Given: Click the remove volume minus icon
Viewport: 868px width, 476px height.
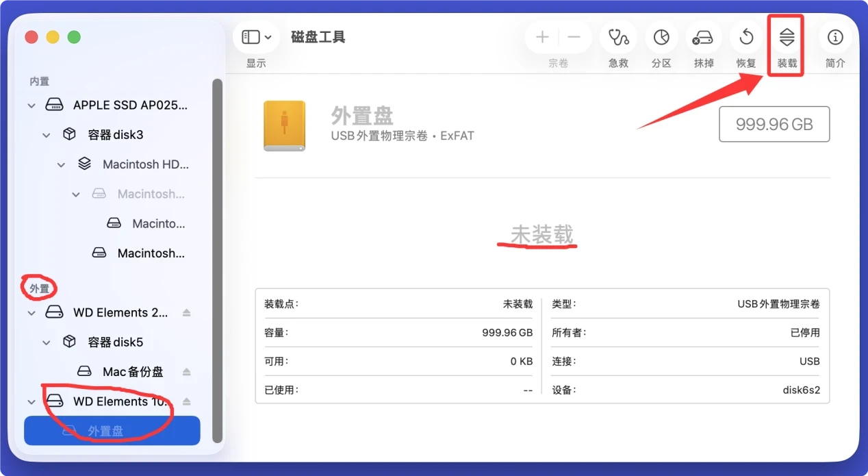Looking at the screenshot, I should click(574, 37).
